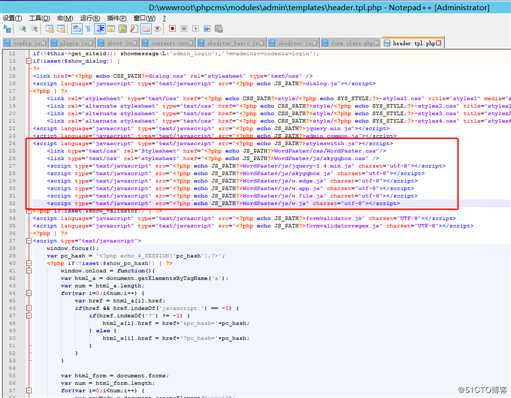Image resolution: width=511 pixels, height=398 pixels.
Task: Open the 设置(T) settings menu
Action: pyautogui.click(x=12, y=18)
